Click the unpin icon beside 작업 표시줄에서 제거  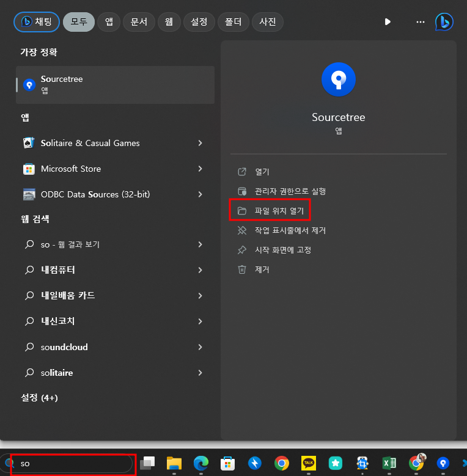241,230
